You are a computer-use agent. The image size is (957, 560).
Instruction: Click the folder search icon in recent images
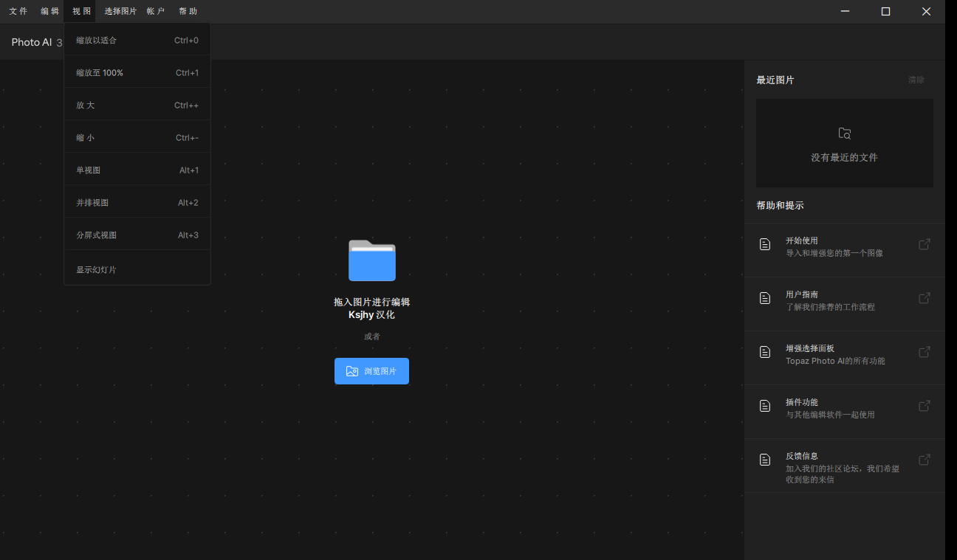(845, 134)
